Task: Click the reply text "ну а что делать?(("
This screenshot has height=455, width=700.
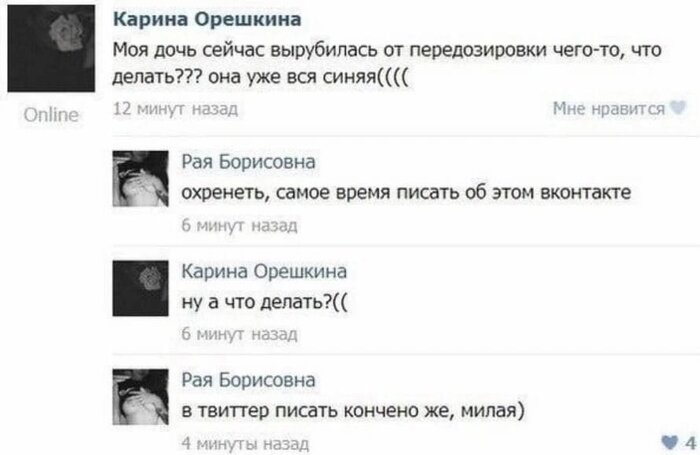Action: point(265,303)
